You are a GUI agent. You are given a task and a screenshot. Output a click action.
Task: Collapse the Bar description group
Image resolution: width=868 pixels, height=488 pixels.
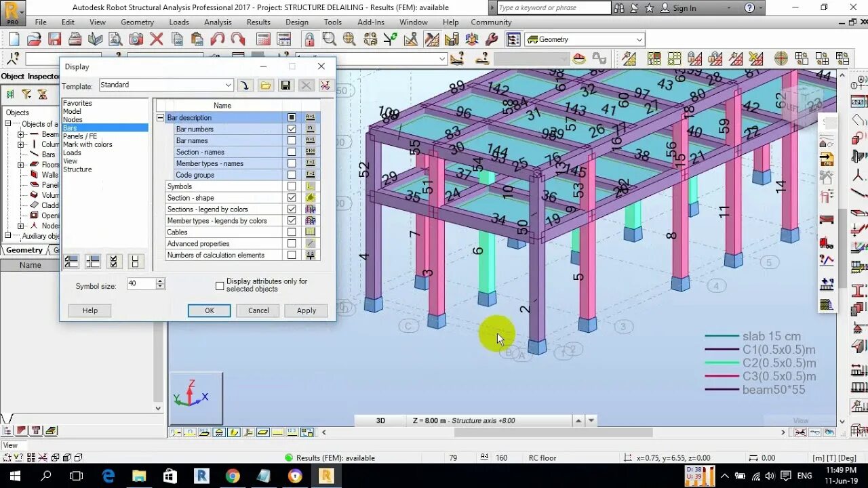pos(161,117)
